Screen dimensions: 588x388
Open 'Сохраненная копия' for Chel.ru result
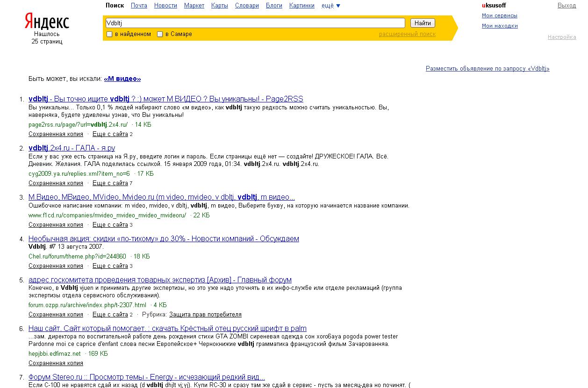click(x=56, y=266)
